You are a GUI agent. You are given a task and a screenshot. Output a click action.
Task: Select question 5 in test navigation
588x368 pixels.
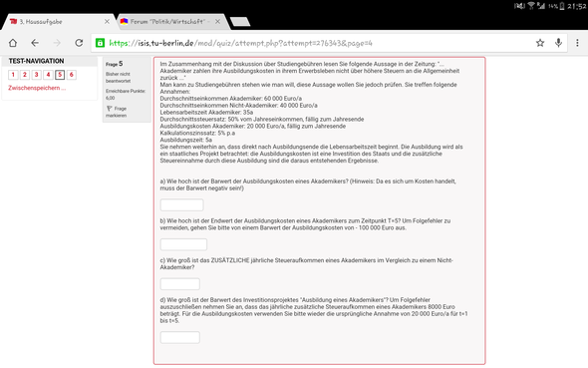click(60, 75)
